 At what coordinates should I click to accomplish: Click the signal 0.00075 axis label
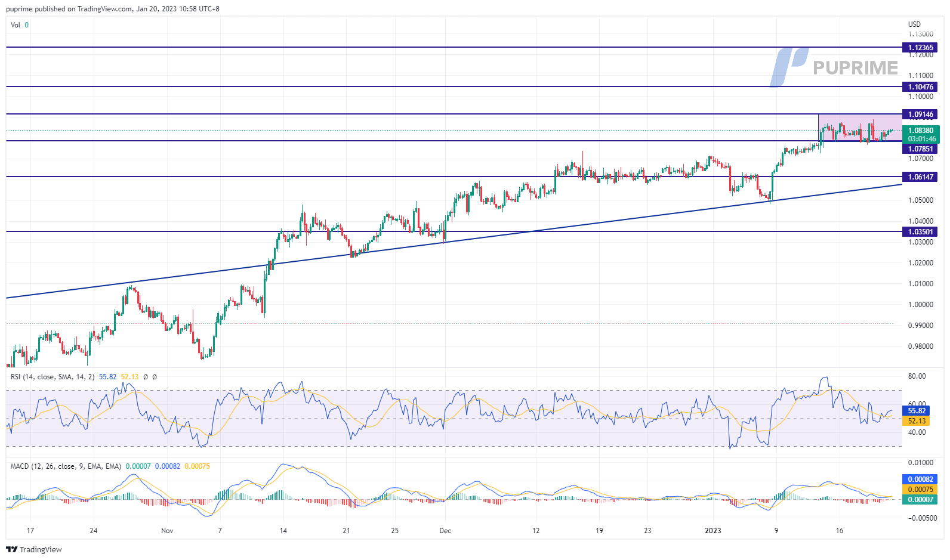pyautogui.click(x=920, y=490)
